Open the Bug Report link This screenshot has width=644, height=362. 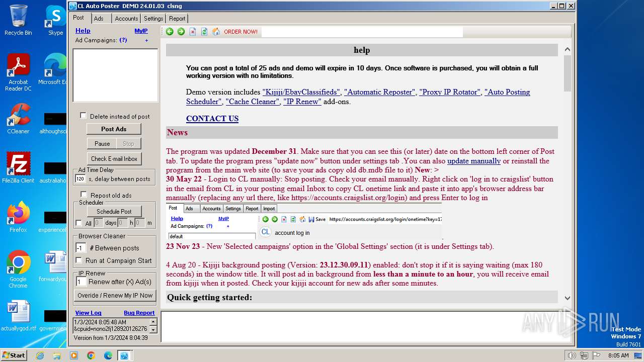139,313
